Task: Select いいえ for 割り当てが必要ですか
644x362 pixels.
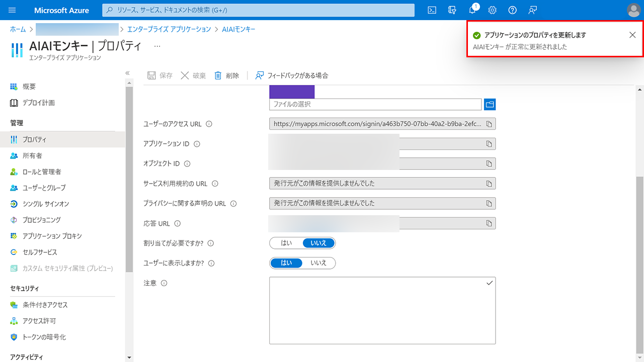Action: pyautogui.click(x=318, y=243)
